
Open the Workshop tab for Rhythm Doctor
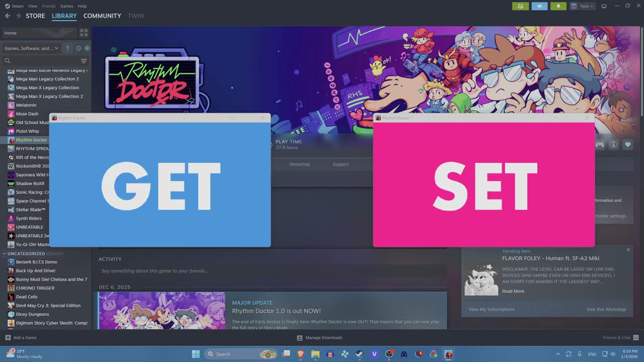tap(299, 164)
